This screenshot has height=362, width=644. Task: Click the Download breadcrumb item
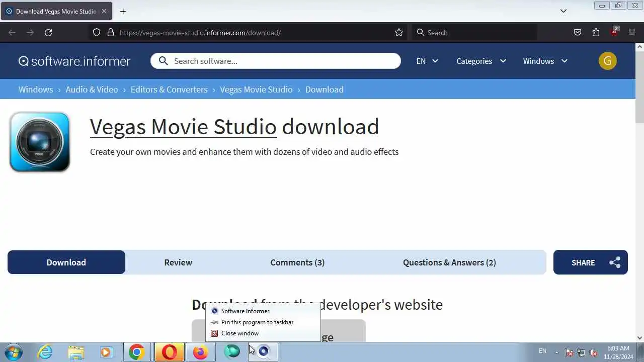324,89
